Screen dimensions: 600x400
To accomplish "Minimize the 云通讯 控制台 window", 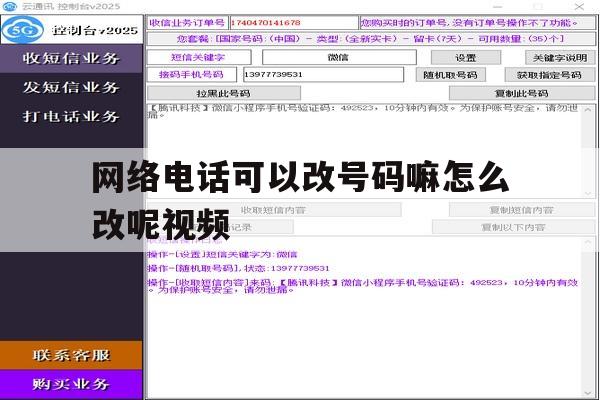I will pos(497,7).
